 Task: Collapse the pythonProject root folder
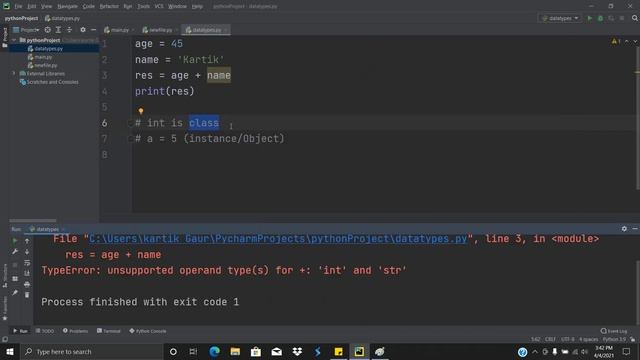pos(14,40)
